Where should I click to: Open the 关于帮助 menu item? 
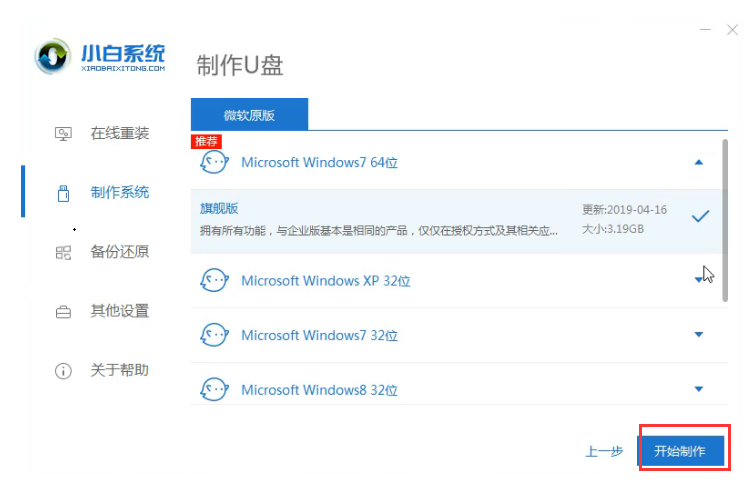[x=120, y=370]
